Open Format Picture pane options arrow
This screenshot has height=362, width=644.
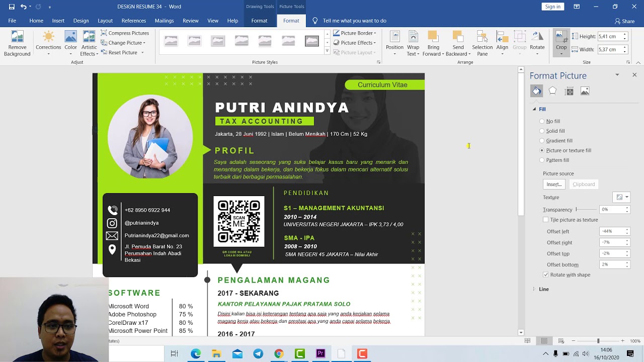tap(617, 75)
